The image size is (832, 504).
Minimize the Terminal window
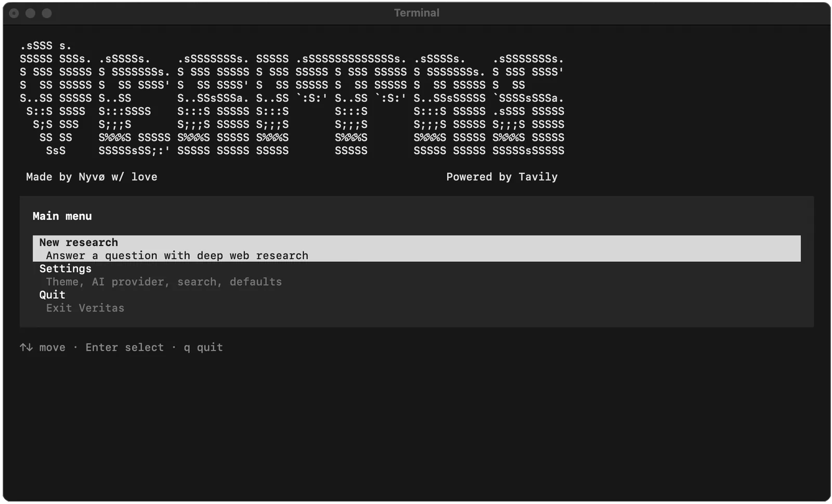pos(31,13)
